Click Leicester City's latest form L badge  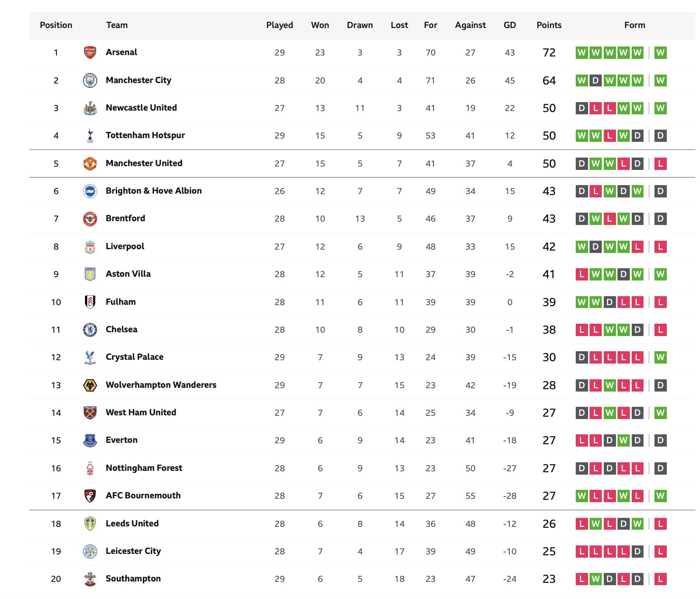tap(660, 552)
